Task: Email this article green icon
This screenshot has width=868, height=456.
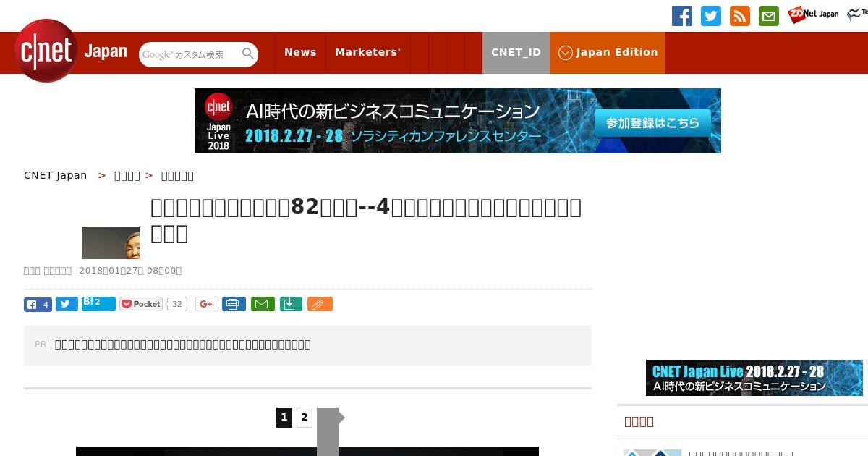Action: pyautogui.click(x=263, y=304)
